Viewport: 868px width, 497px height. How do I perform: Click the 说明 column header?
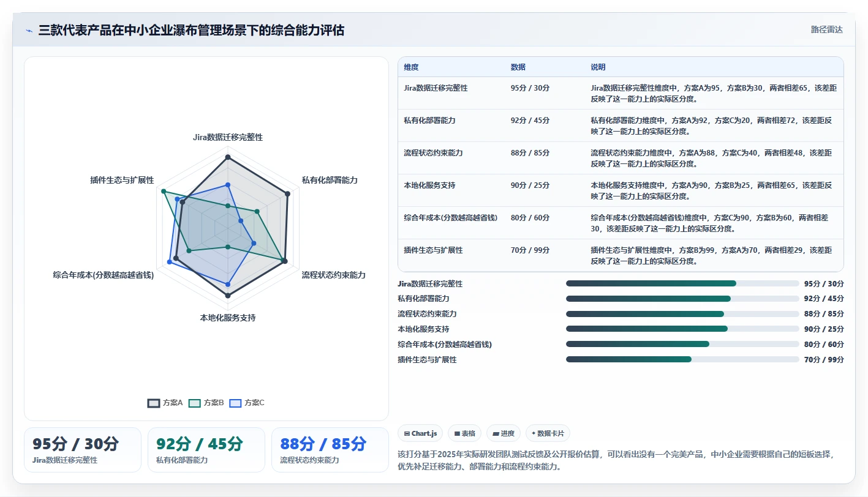pyautogui.click(x=598, y=67)
